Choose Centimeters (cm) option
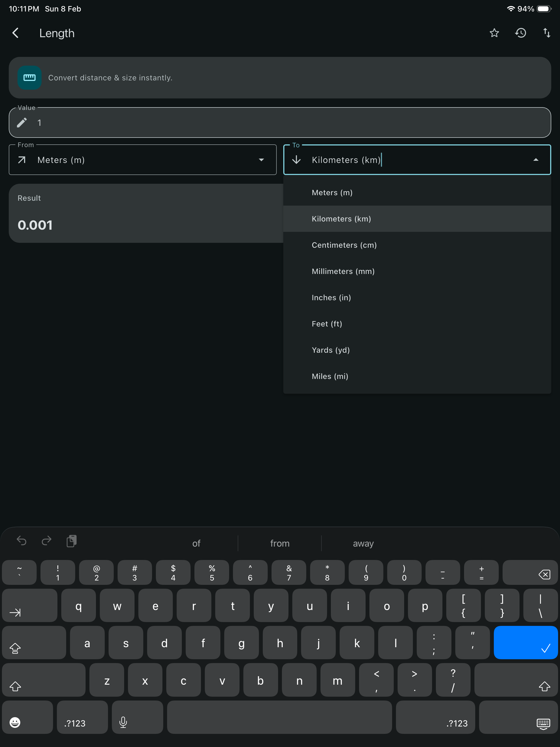 click(x=417, y=245)
